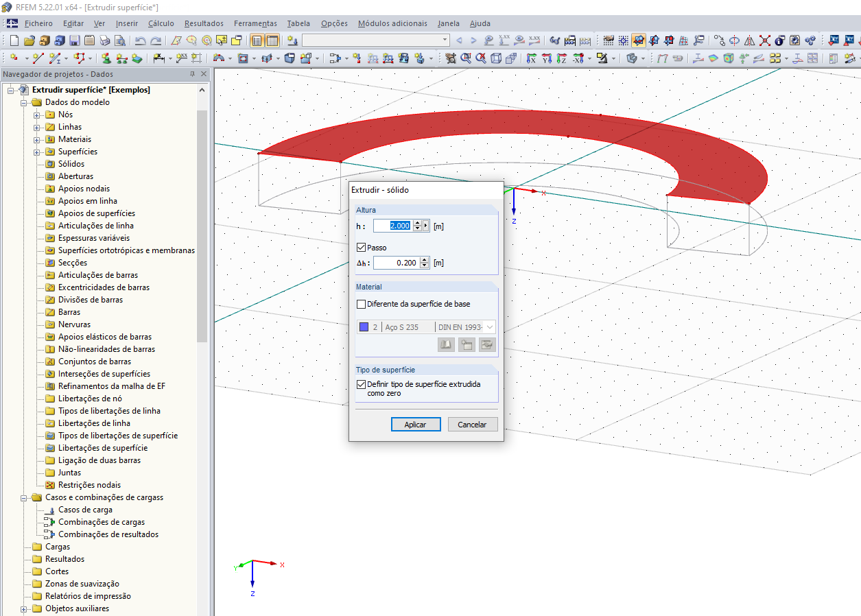Open material library book icon in dialog
861x616 pixels.
[x=446, y=344]
